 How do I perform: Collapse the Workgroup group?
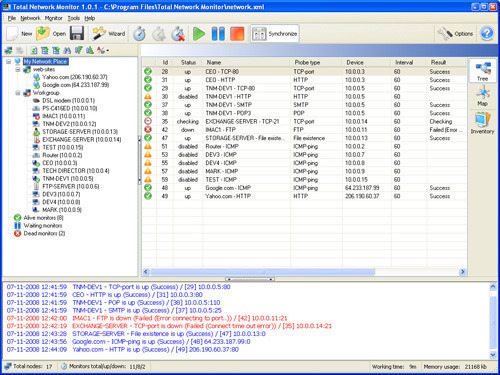[18, 93]
